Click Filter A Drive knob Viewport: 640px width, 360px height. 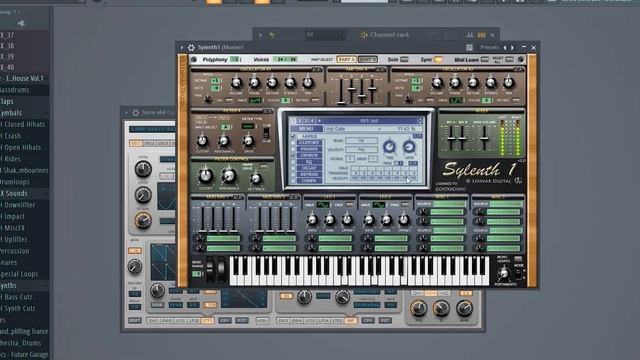pos(248,141)
